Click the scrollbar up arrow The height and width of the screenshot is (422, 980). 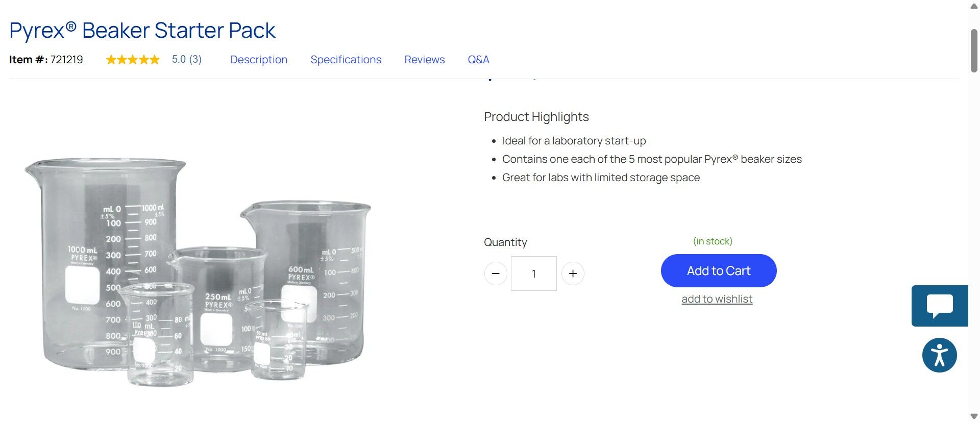point(974,6)
